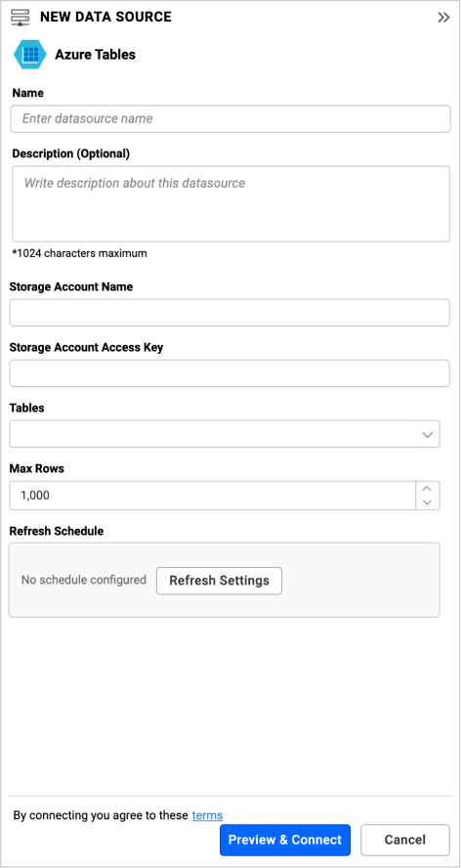
Task: Click into Storage Account Access Key field
Action: tap(230, 373)
